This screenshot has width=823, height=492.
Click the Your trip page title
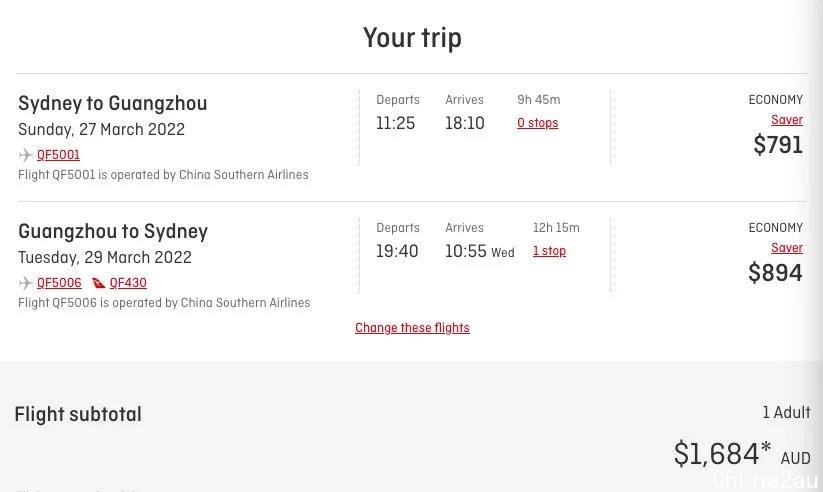412,38
